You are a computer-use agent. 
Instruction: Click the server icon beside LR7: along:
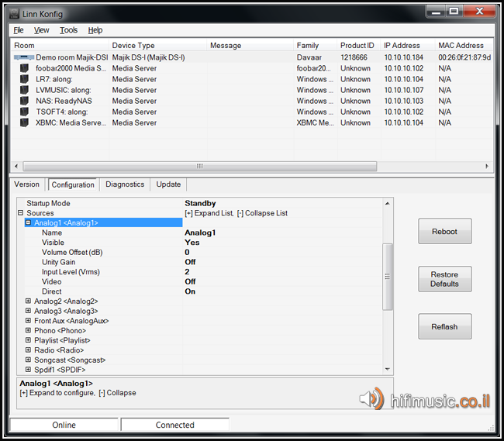(24, 79)
